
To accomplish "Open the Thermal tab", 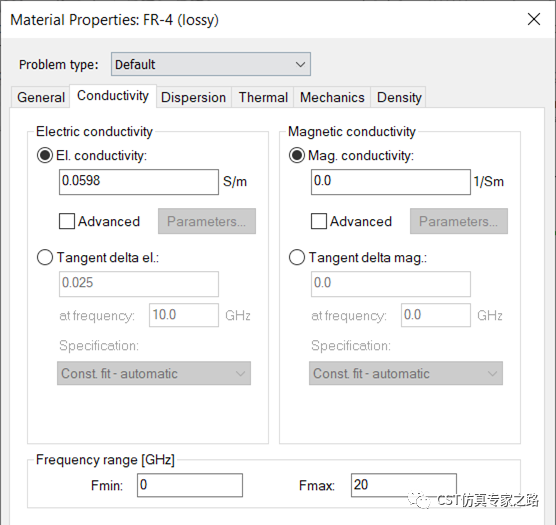I will pyautogui.click(x=263, y=97).
